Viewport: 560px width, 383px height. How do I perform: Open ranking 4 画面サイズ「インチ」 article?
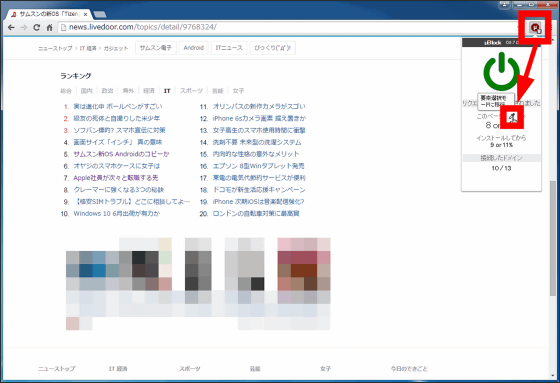tap(118, 142)
